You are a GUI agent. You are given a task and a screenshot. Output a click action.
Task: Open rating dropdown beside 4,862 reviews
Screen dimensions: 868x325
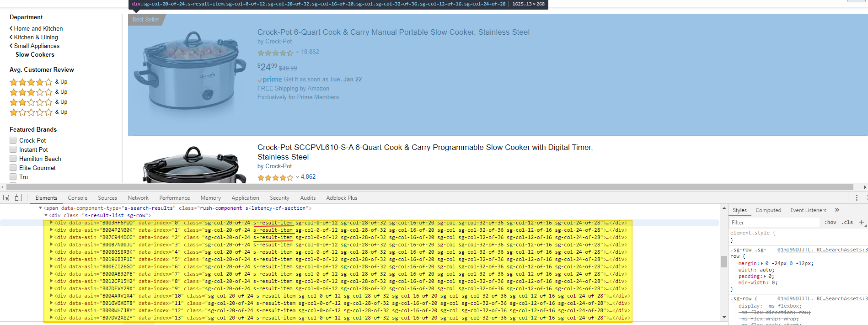click(297, 177)
